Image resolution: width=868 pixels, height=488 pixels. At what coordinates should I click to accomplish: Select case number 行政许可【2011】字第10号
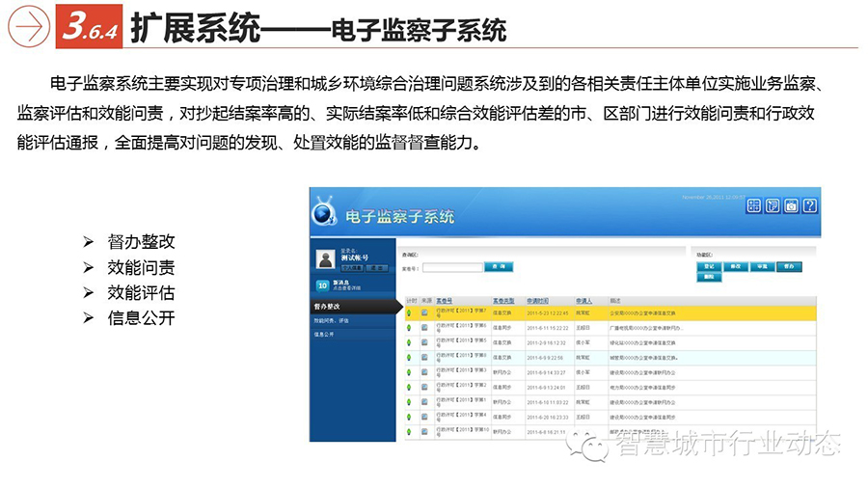pyautogui.click(x=463, y=431)
